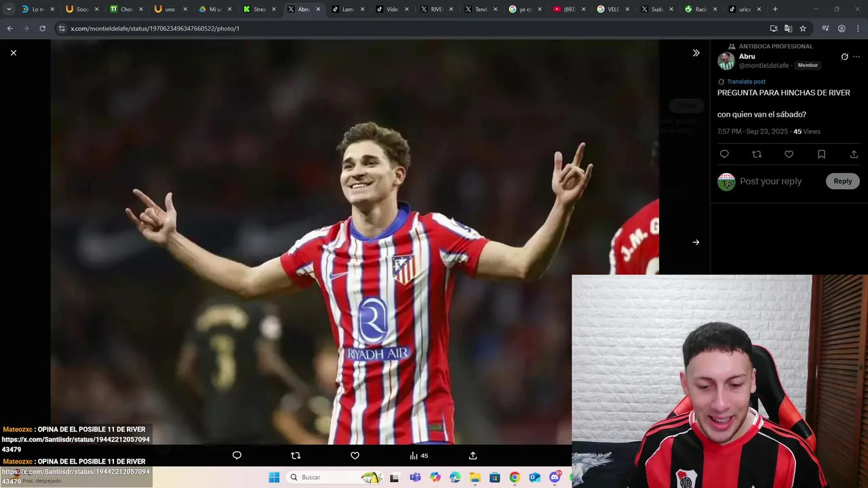
Task: Open the media control icon in Chrome toolbar
Action: pos(825,28)
